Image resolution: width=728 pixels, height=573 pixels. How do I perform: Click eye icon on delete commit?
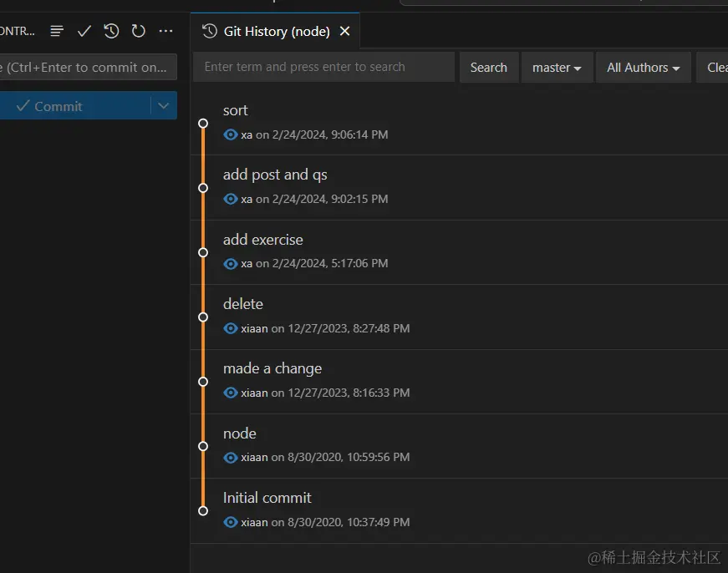pyautogui.click(x=231, y=328)
